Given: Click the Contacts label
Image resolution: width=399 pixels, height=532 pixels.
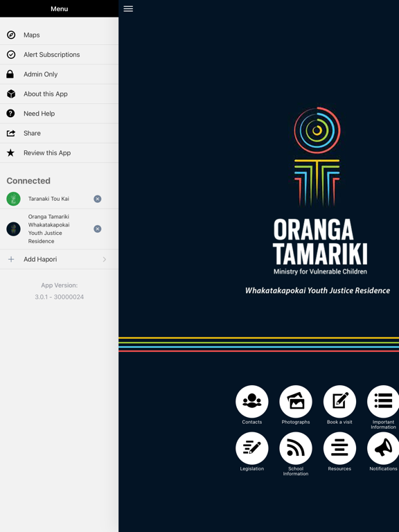Looking at the screenshot, I should click(251, 422).
